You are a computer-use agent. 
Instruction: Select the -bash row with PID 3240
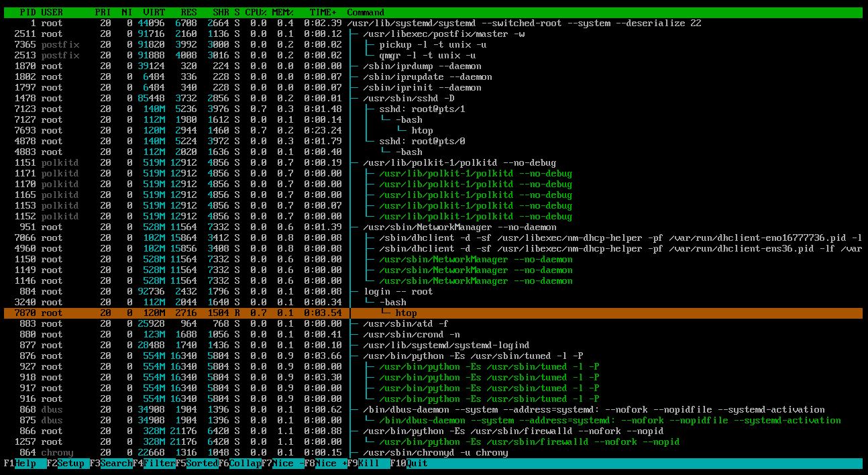433,302
